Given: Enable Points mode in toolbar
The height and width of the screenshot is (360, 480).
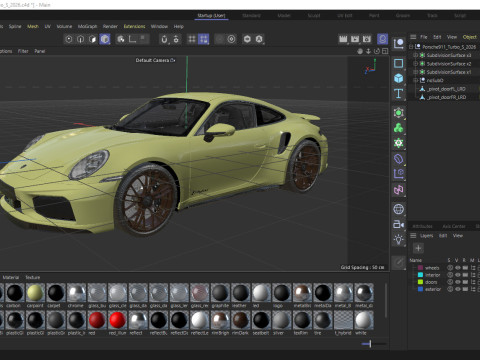Looking at the screenshot, I should pos(69,39).
